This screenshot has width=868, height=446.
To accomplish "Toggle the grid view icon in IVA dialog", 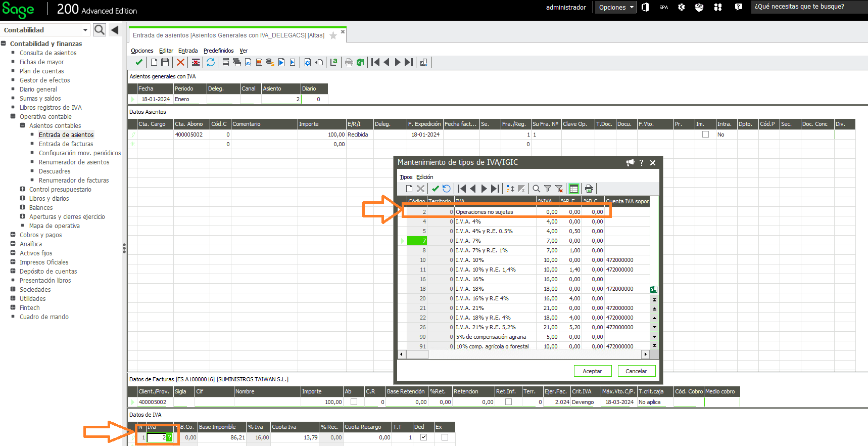I will pyautogui.click(x=574, y=189).
